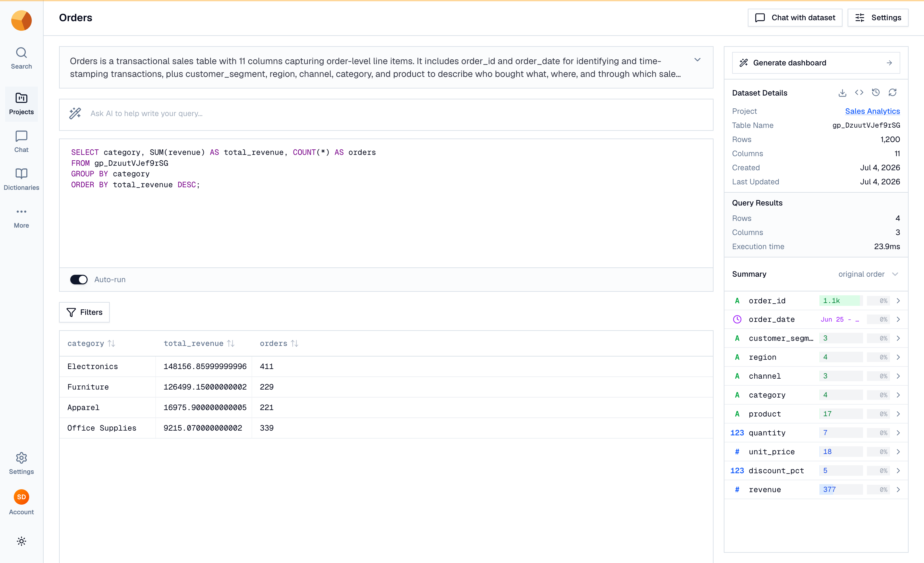Open Search in the sidebar
Image resolution: width=924 pixels, height=563 pixels.
pos(21,58)
